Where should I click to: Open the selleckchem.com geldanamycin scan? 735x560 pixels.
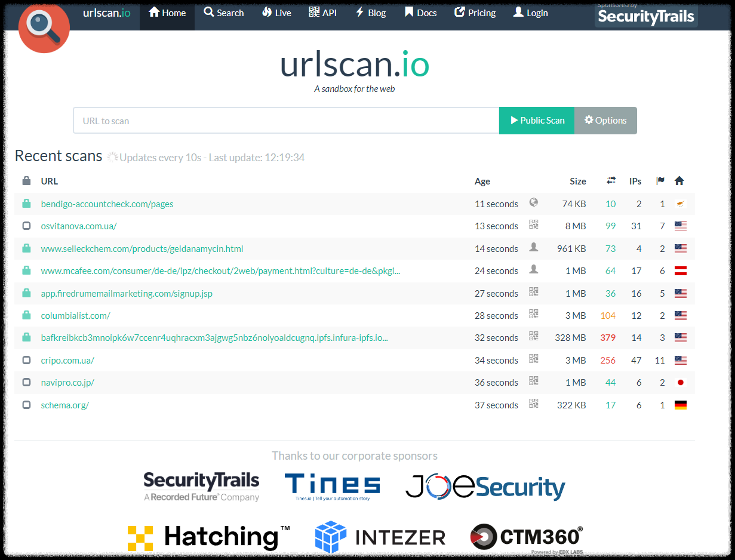coord(142,249)
